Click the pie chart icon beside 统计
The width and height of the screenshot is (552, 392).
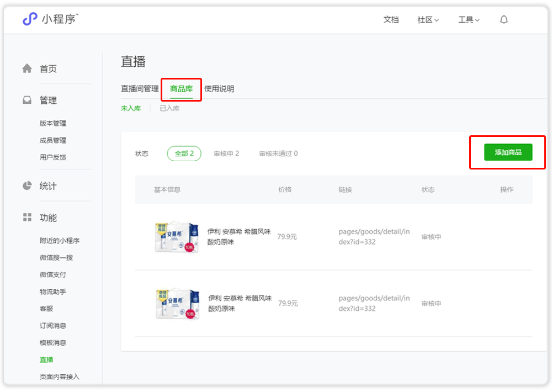tap(27, 186)
